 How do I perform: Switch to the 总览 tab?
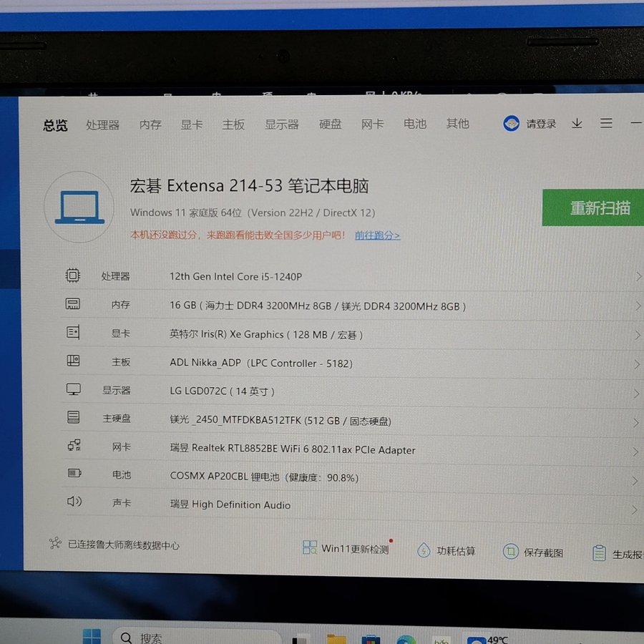coord(55,125)
